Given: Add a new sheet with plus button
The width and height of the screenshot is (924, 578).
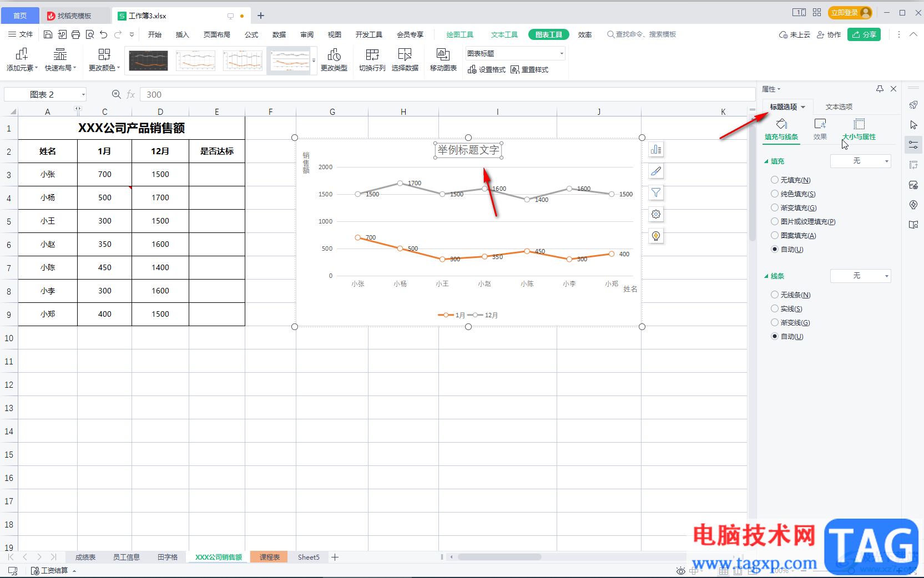Looking at the screenshot, I should click(x=335, y=557).
